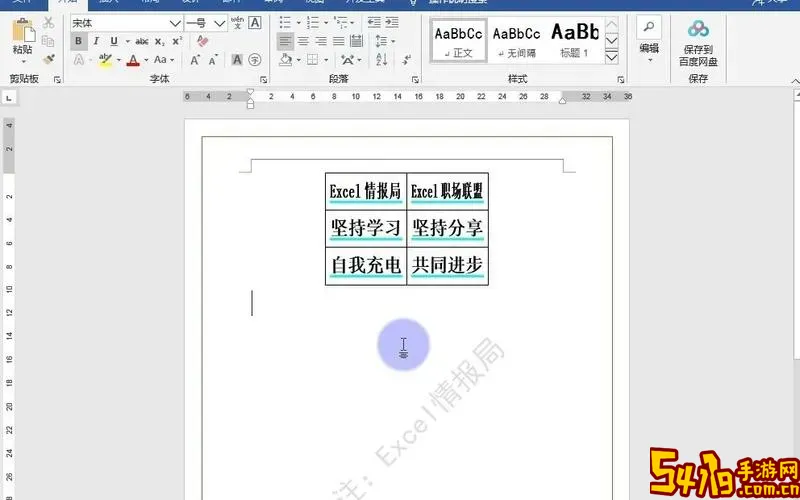Apply strikethrough with the abc icon
800x500 pixels.
pyautogui.click(x=142, y=41)
